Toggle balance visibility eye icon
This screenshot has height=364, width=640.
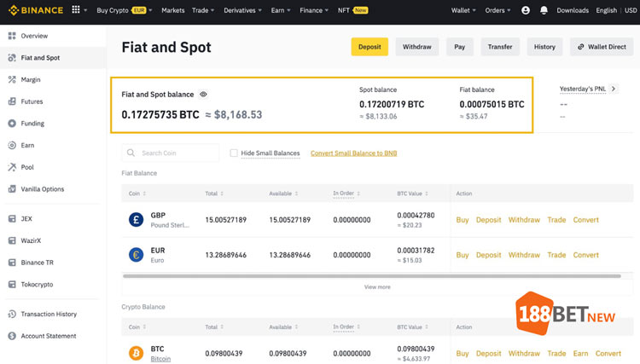pos(203,94)
